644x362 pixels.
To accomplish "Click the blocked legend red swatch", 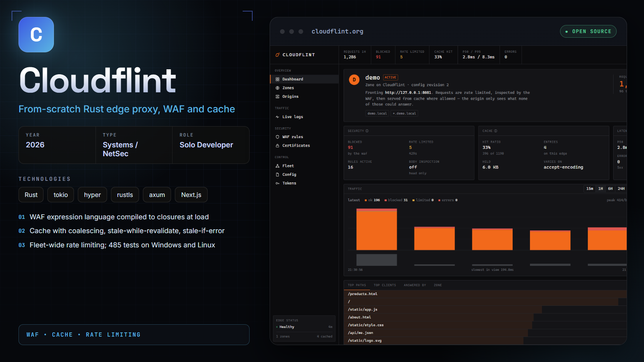I will [x=386, y=200].
